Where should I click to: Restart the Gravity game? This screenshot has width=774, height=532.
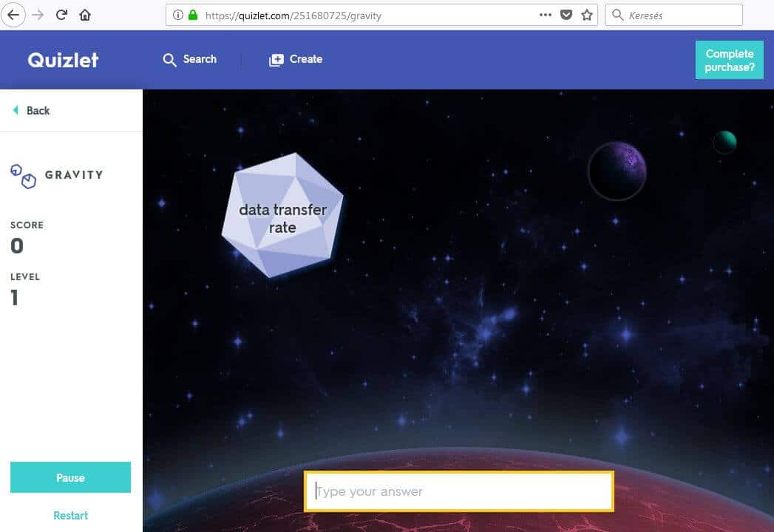click(x=70, y=515)
